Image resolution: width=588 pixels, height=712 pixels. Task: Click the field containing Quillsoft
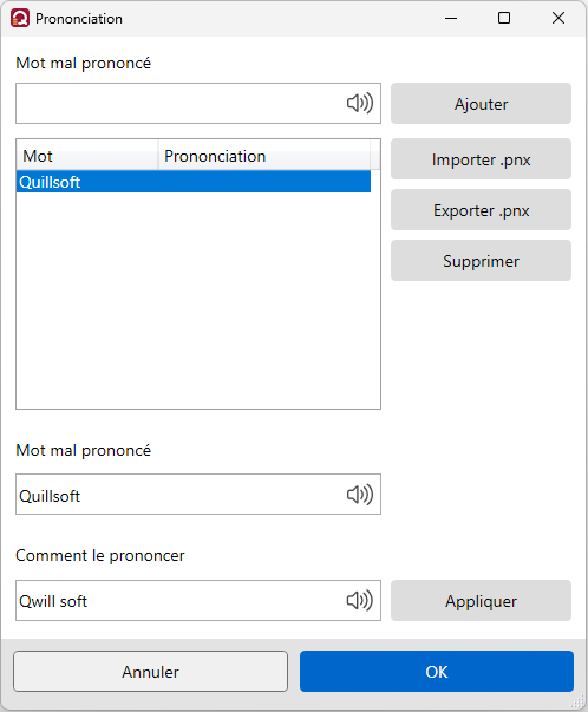[x=177, y=495]
